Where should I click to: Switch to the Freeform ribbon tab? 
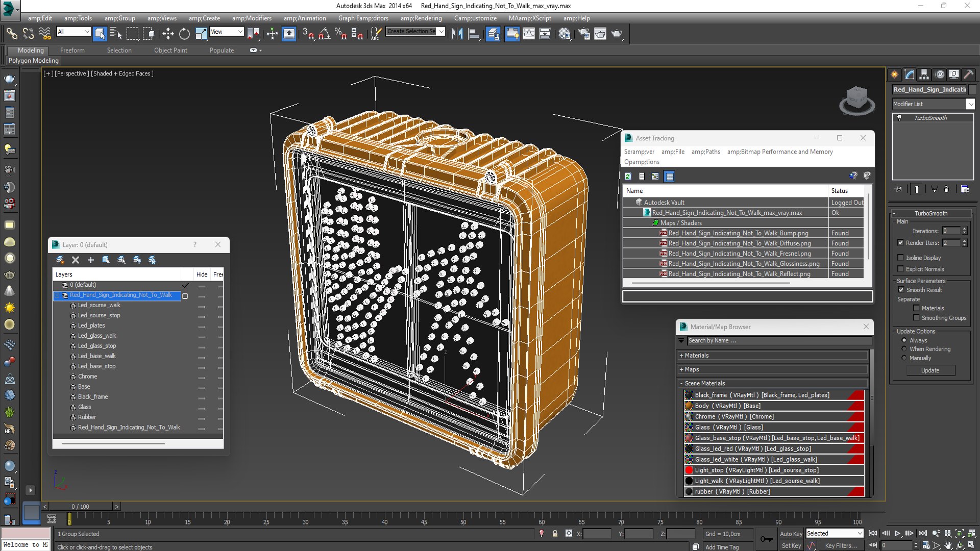click(x=72, y=50)
